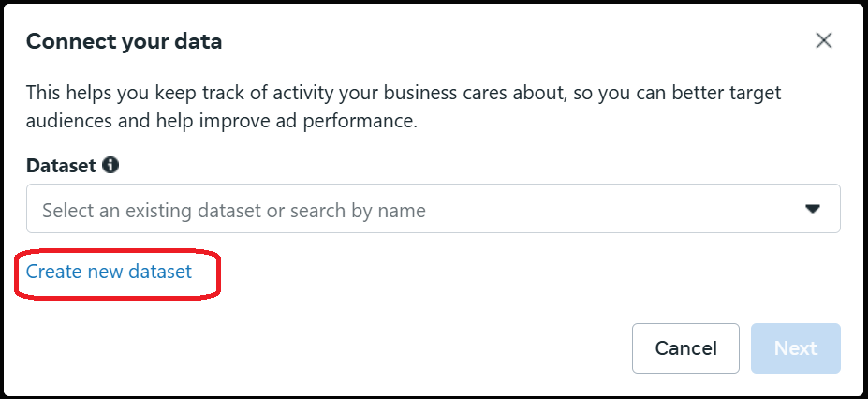Click the Dataset field label

pyautogui.click(x=62, y=165)
